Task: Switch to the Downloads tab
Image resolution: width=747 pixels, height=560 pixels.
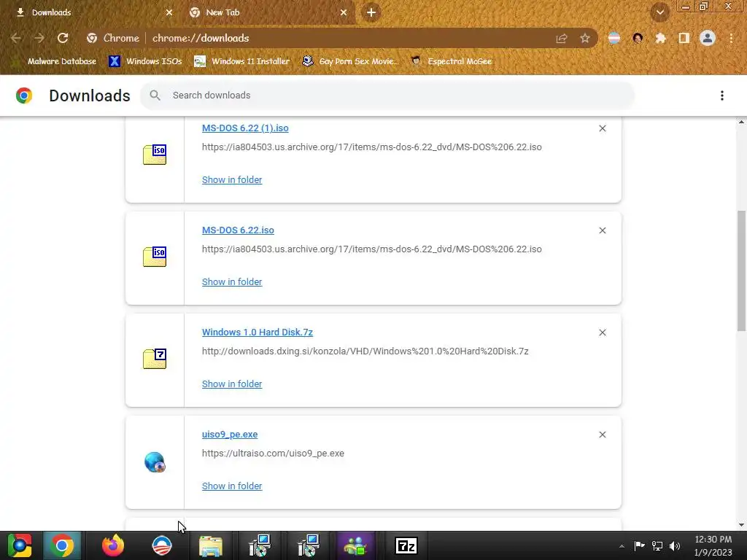Action: (x=92, y=13)
